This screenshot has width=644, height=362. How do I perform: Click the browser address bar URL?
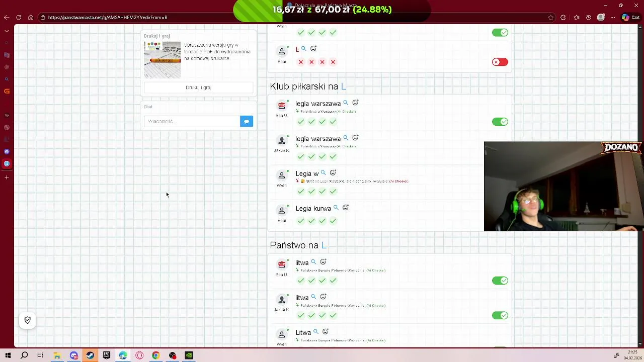pos(108,18)
